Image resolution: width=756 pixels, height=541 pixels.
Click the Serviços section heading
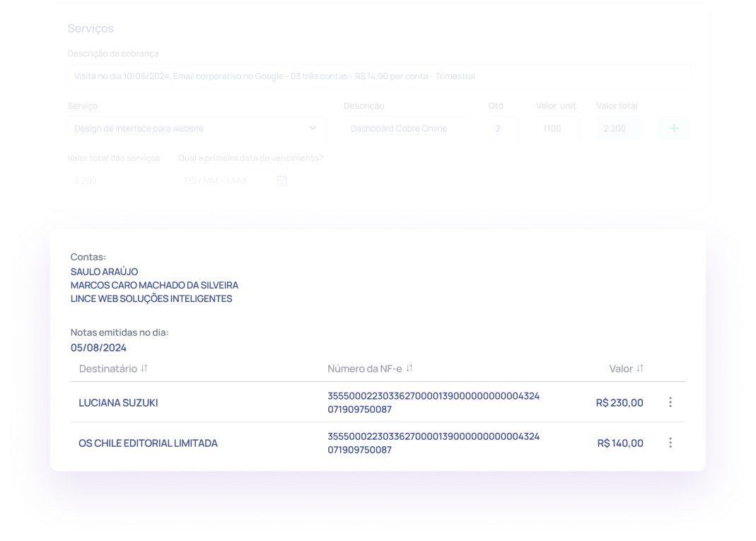(91, 28)
